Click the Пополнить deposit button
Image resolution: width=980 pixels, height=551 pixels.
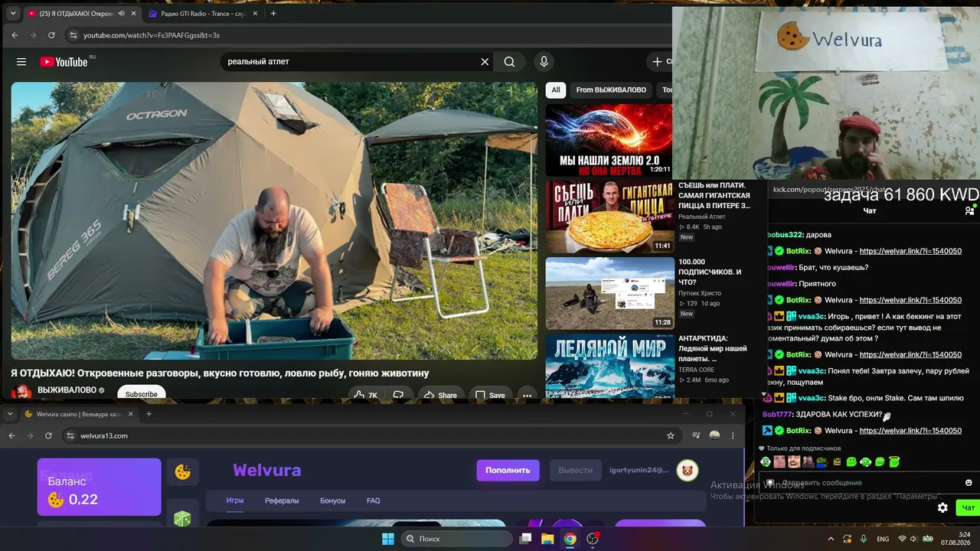click(x=508, y=470)
